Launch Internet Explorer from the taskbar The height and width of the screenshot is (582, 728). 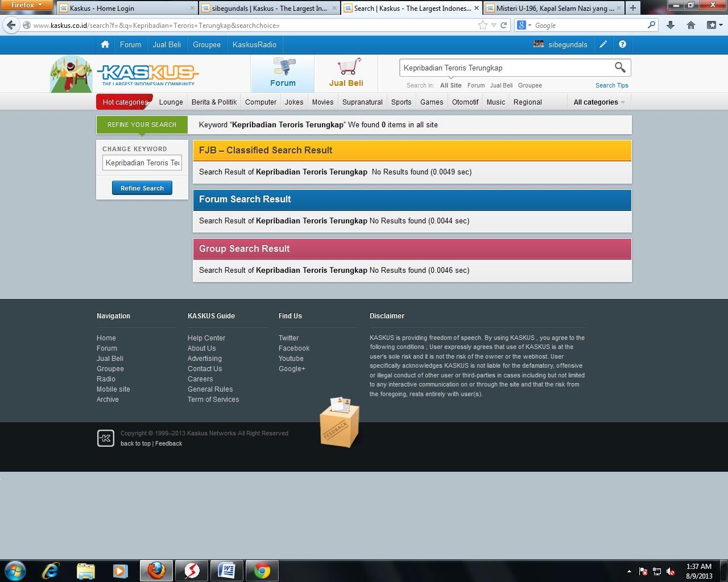[51, 570]
